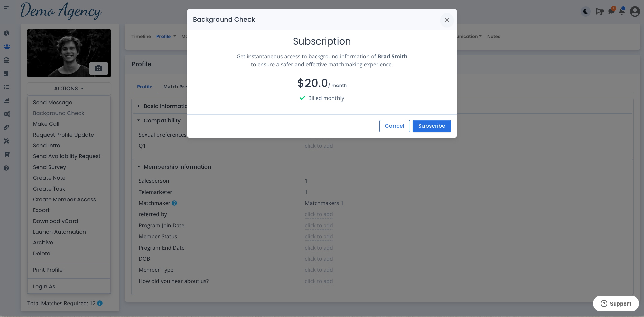This screenshot has height=317, width=644.
Task: Choose Create Task in actions menu
Action: (x=49, y=189)
